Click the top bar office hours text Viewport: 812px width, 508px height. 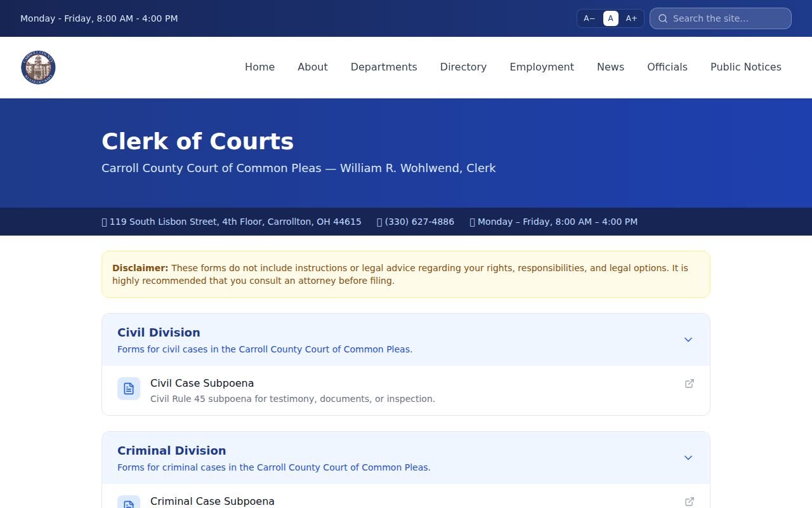[x=99, y=18]
